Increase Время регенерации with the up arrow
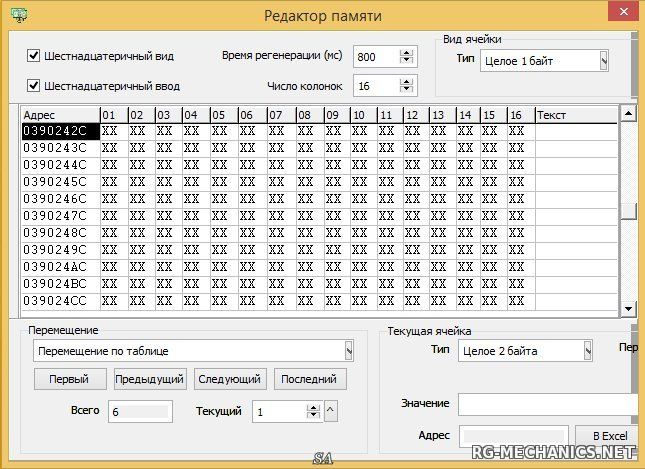645x469 pixels. 406,51
